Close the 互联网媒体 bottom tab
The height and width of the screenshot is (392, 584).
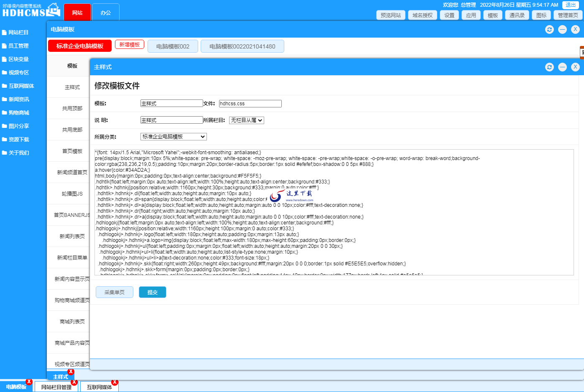[x=115, y=382]
